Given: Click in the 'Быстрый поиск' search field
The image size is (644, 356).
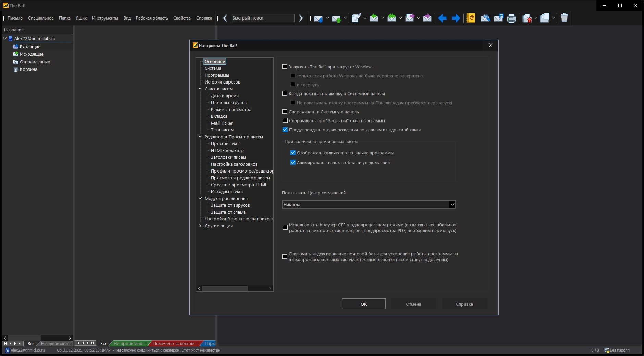Looking at the screenshot, I should click(x=263, y=18).
